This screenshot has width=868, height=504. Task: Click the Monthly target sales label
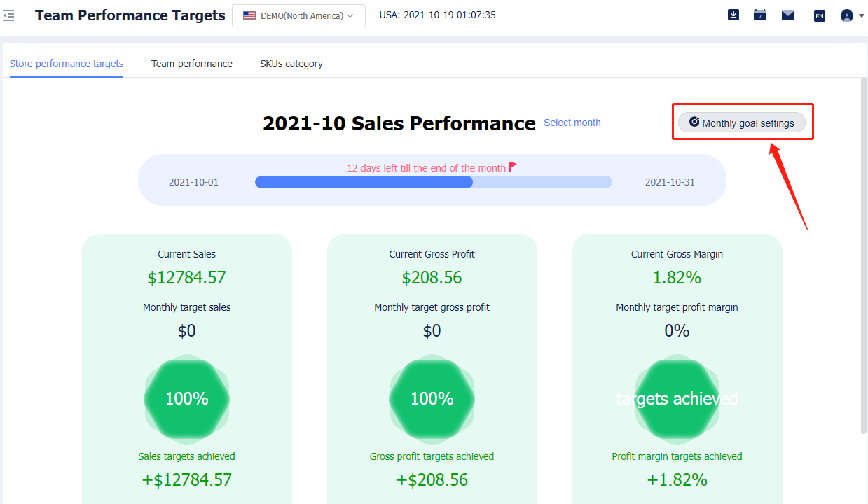(186, 307)
